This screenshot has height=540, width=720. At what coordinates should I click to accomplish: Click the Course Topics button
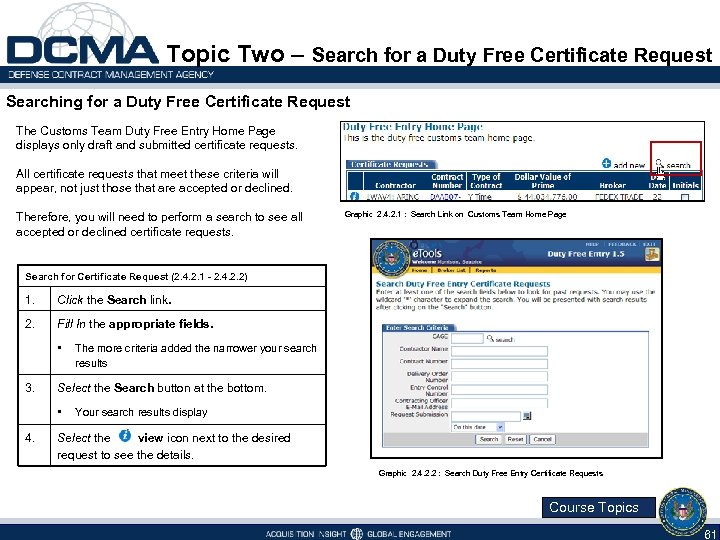tap(599, 507)
